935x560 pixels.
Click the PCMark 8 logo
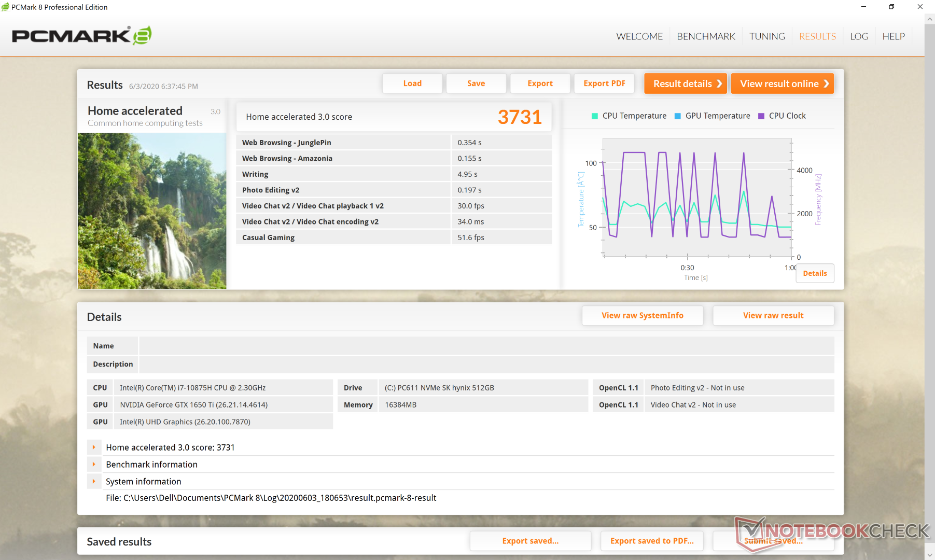tap(81, 35)
